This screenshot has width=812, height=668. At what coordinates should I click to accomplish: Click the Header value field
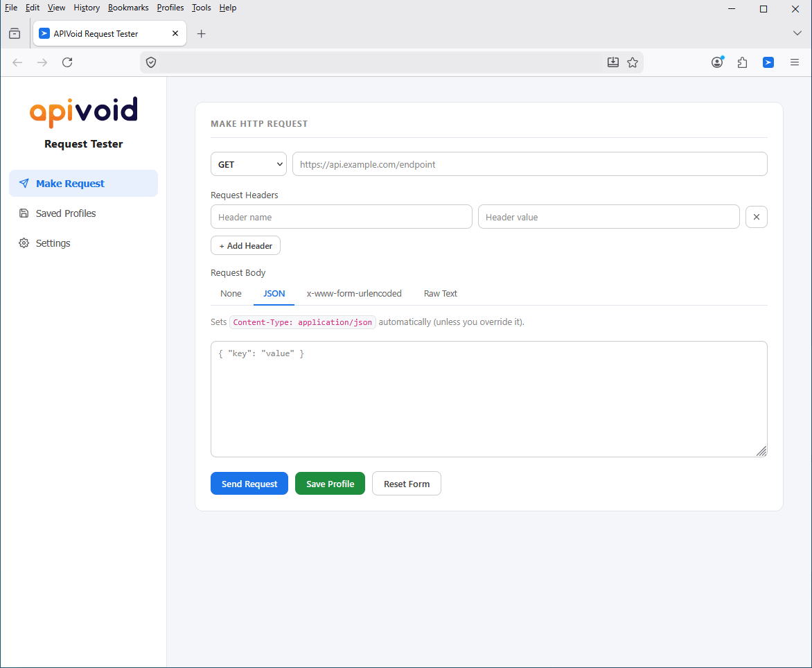pyautogui.click(x=608, y=217)
